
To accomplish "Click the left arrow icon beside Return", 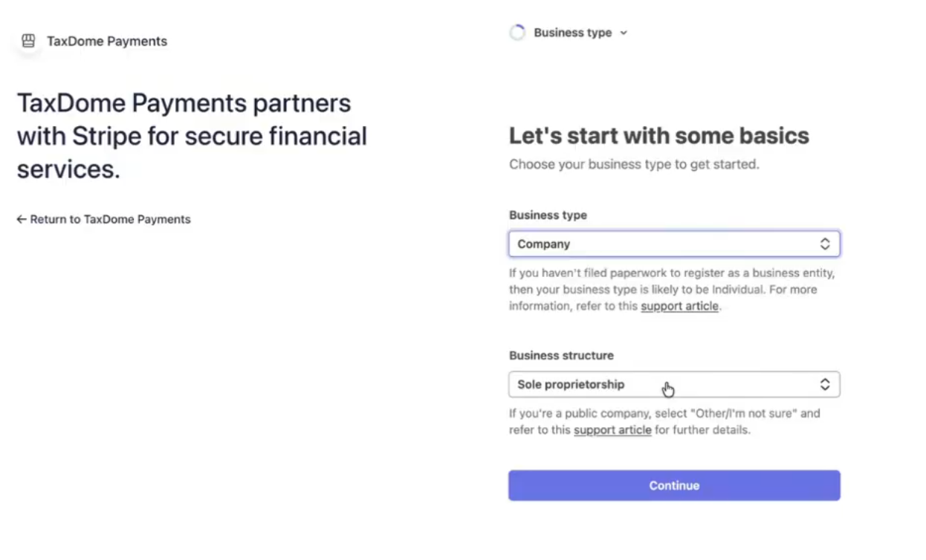I will click(22, 220).
